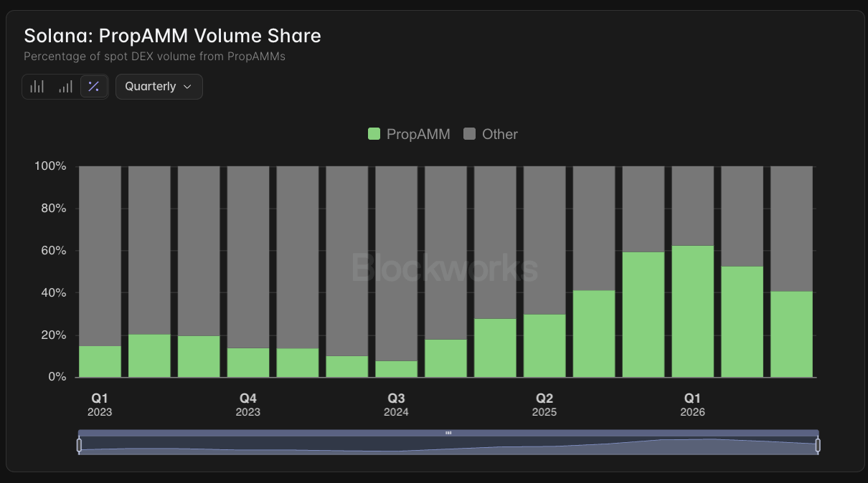The height and width of the screenshot is (483, 868).
Task: Click the gray Other segment of the Q4 2023 bar
Action: coord(248,257)
